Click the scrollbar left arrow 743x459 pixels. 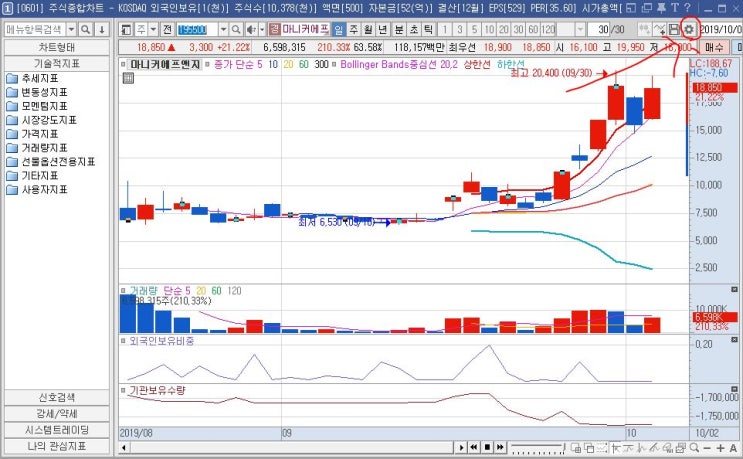point(123,447)
